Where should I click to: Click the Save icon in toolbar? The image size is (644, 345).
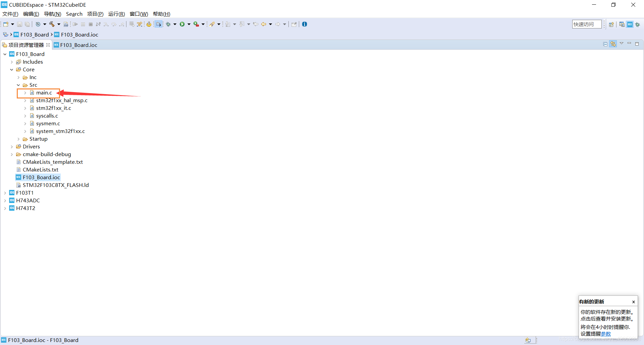point(19,24)
